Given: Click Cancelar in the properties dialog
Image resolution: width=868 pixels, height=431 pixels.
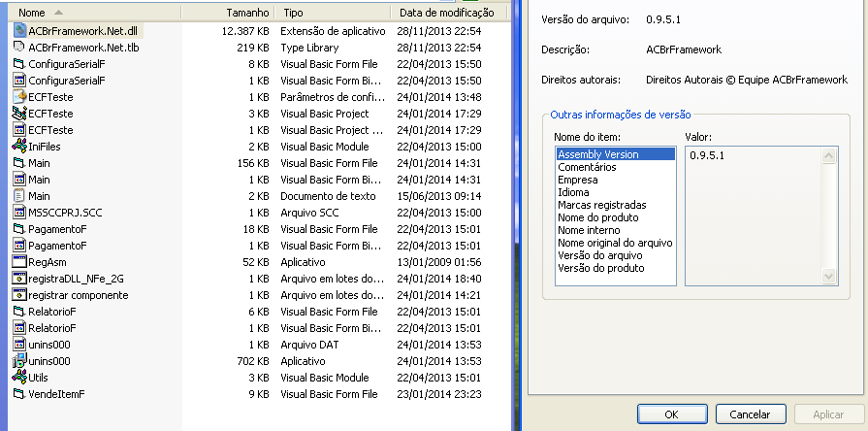Looking at the screenshot, I should (x=751, y=414).
